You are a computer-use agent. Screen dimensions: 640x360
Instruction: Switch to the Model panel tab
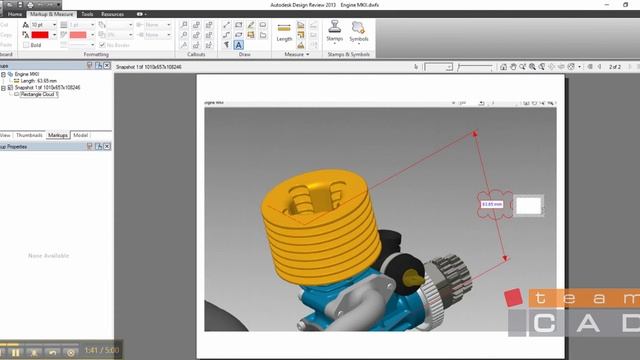click(x=80, y=135)
